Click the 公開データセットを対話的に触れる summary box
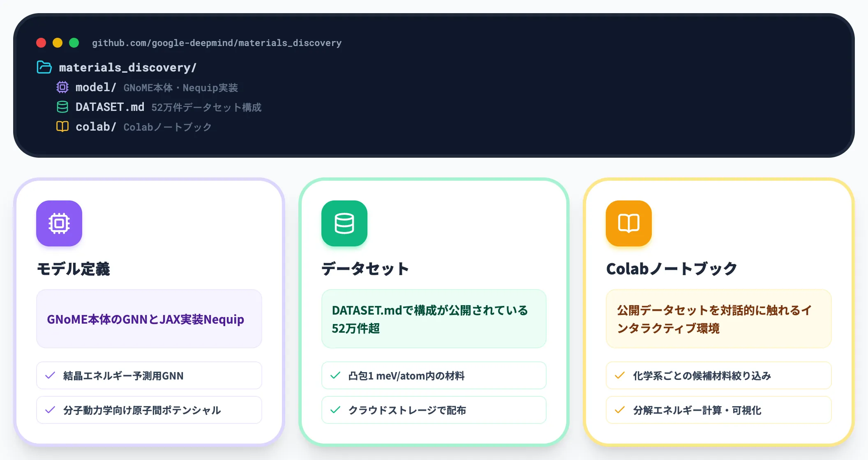Image resolution: width=868 pixels, height=460 pixels. (x=719, y=319)
